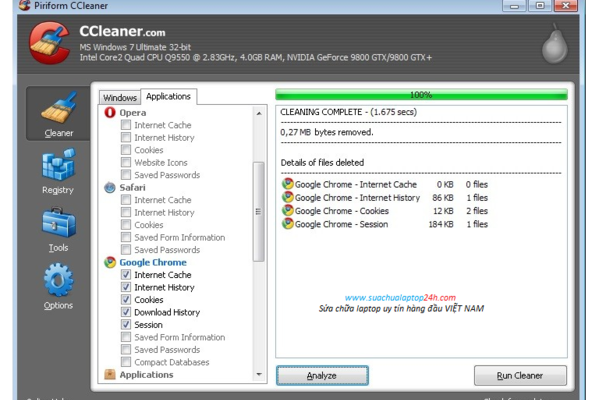This screenshot has height=400, width=600.
Task: Enable Chrome Saved Passwords checkbox
Action: (126, 350)
